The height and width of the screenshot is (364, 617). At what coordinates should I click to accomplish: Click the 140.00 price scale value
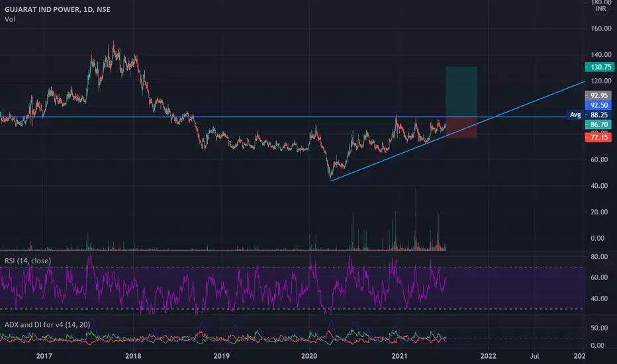[601, 55]
